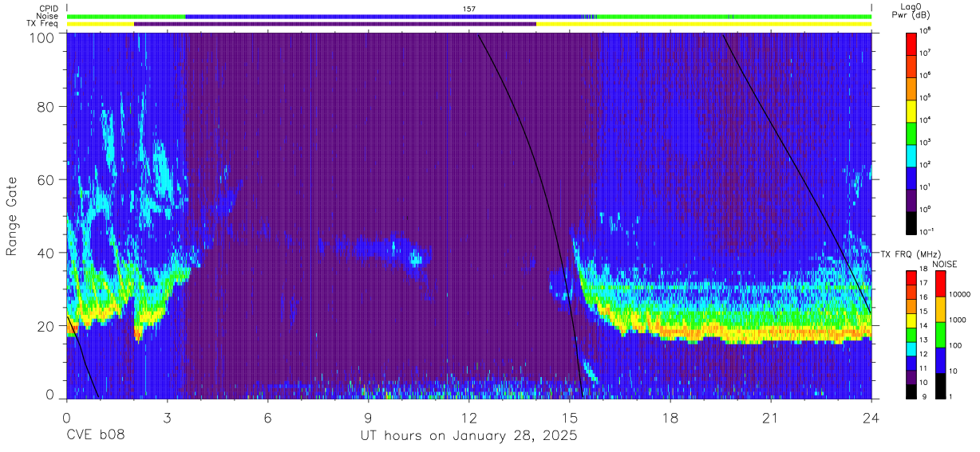Click the cyan segment of the Lag0 Pwr colorbar
The image size is (980, 452).
coord(912,155)
